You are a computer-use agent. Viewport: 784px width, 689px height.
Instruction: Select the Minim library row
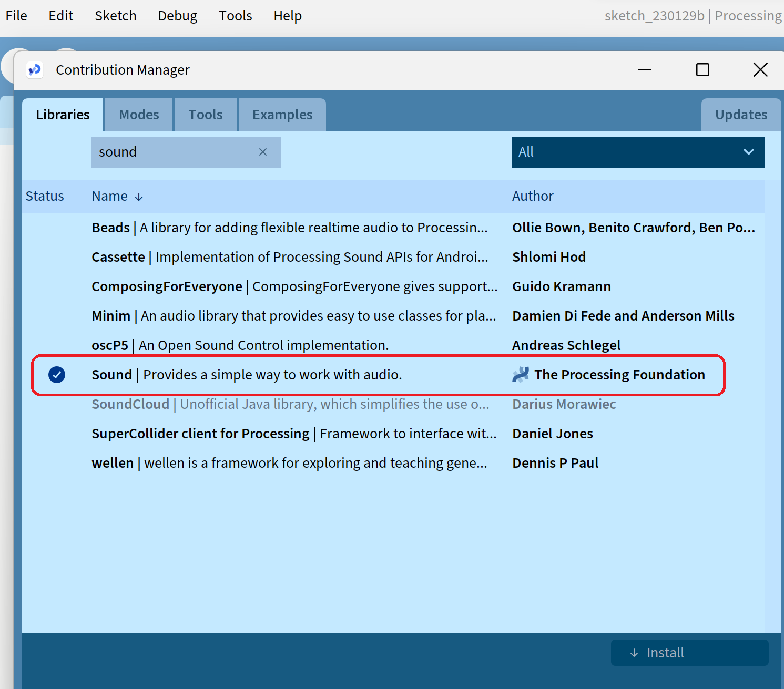tap(393, 316)
